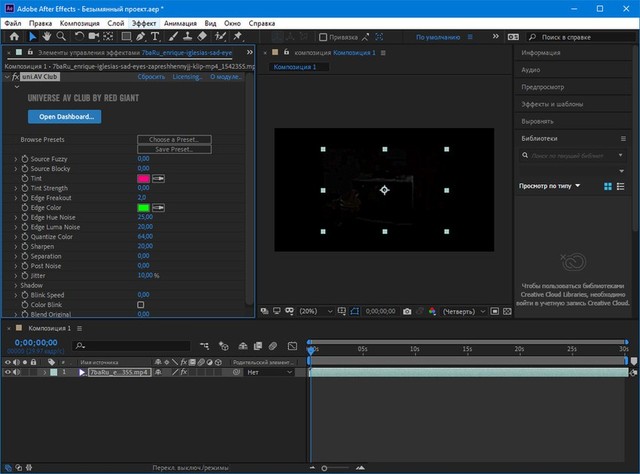Click the Open Dashboard button
Image resolution: width=640 pixels, height=474 pixels.
64,117
